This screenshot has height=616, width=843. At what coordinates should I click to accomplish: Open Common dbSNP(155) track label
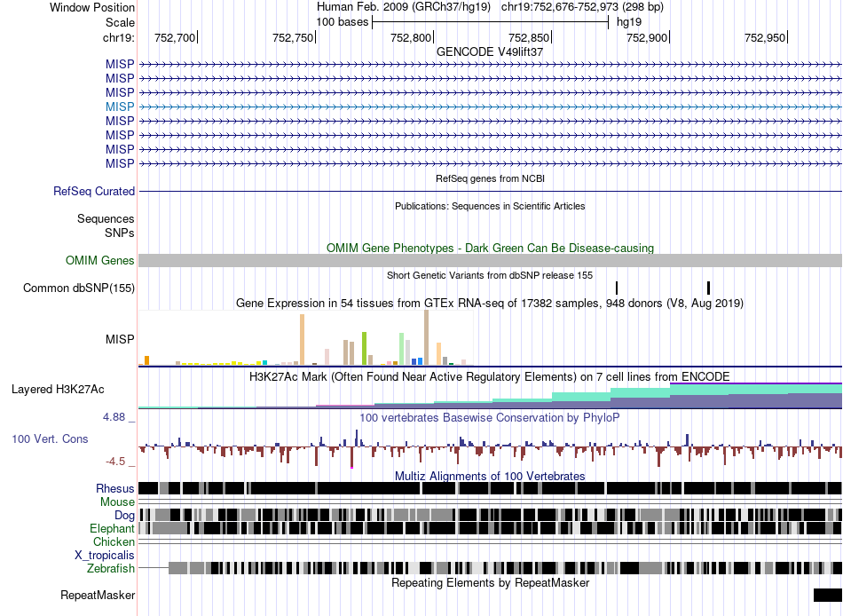coord(78,288)
